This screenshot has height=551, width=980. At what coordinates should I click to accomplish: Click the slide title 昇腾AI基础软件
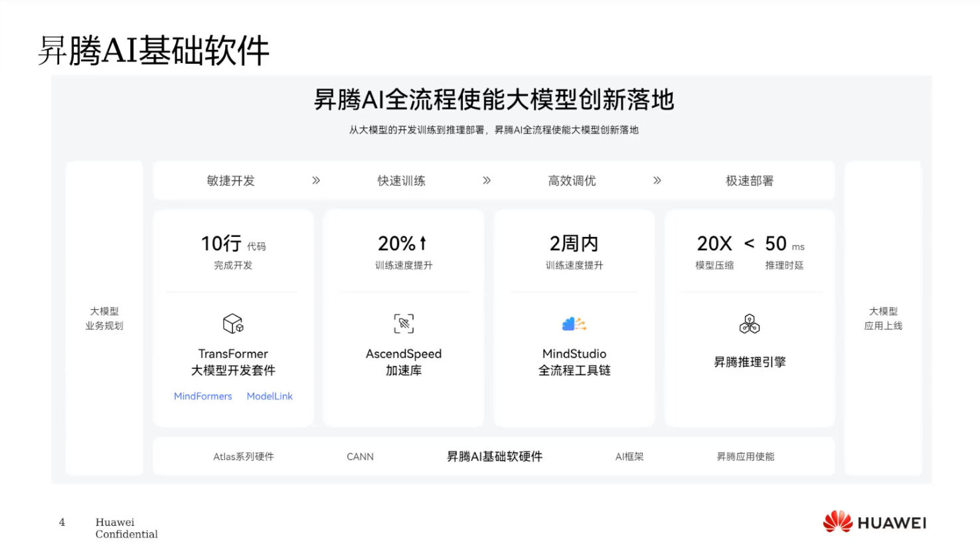pos(153,50)
